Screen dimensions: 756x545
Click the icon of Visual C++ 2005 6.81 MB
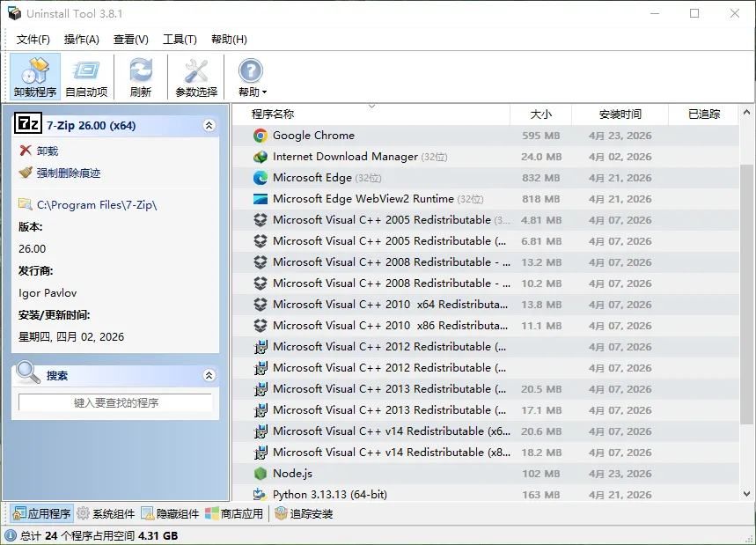[x=261, y=241]
